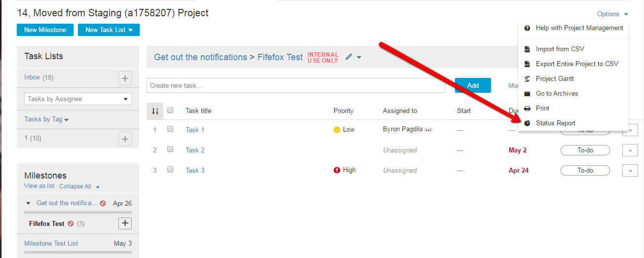The image size is (644, 258).
Task: Check the checkbox for Task 1
Action: [x=170, y=129]
